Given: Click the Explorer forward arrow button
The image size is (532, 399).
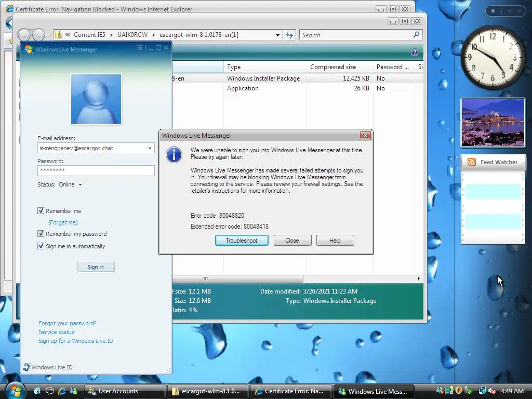Looking at the screenshot, I should pyautogui.click(x=38, y=35).
